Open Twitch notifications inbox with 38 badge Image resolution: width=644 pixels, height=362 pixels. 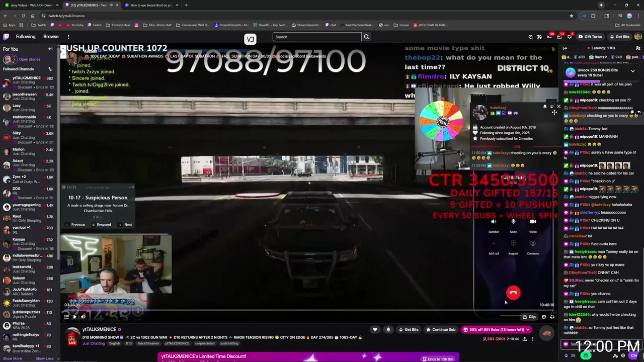click(549, 37)
